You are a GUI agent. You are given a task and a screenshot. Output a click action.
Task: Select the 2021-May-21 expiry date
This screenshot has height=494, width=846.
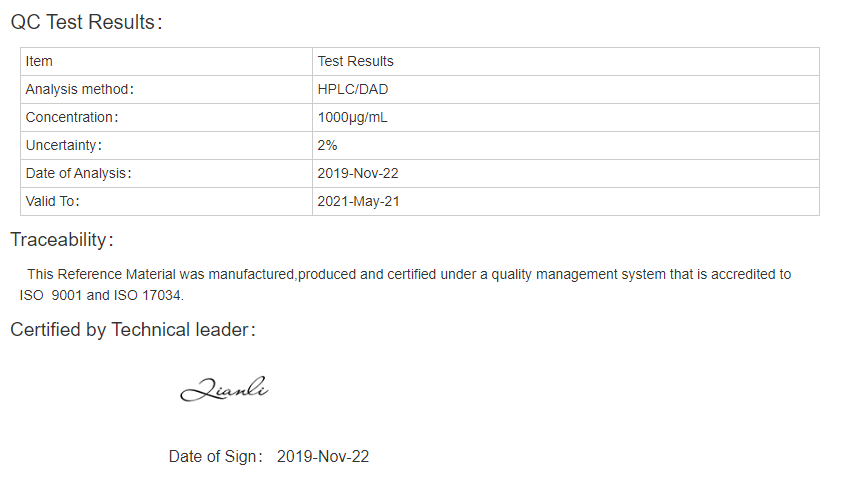(358, 202)
